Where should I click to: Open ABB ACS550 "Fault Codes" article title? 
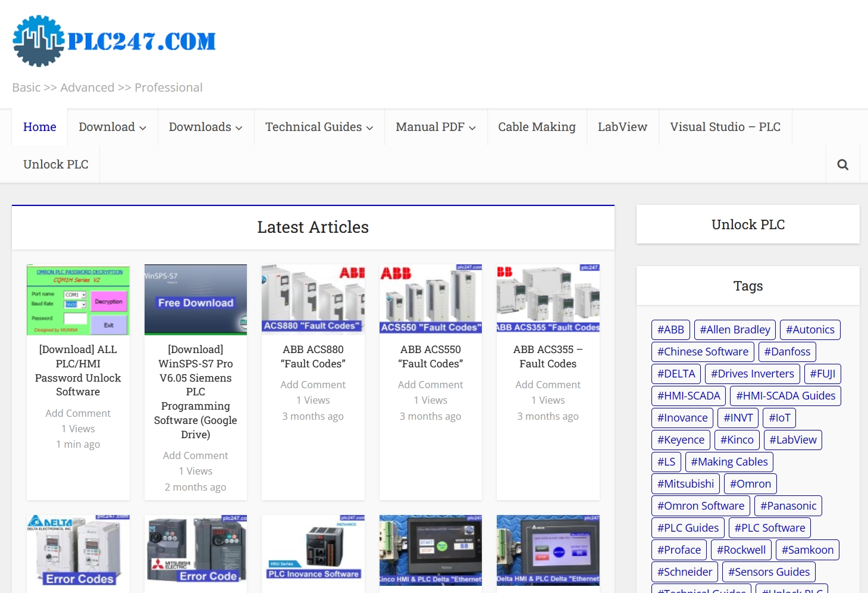[431, 357]
